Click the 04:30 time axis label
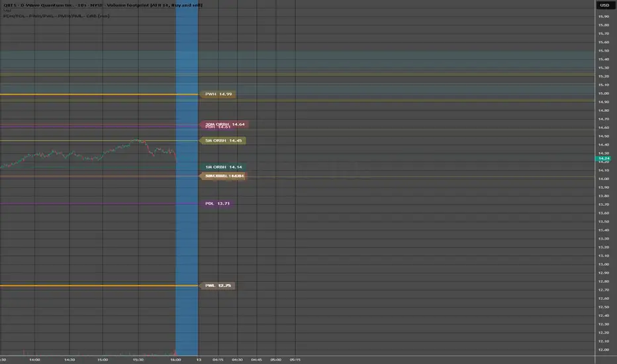The width and height of the screenshot is (617, 364). pos(237,359)
